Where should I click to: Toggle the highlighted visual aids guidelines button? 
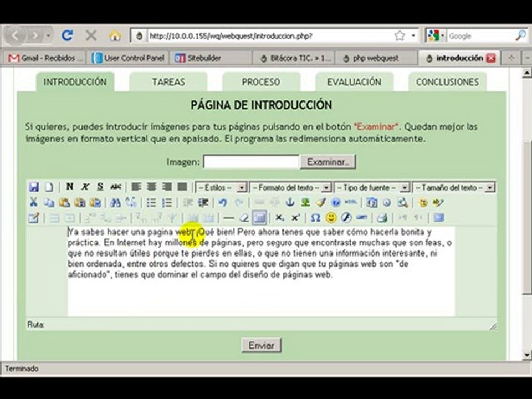click(x=260, y=218)
